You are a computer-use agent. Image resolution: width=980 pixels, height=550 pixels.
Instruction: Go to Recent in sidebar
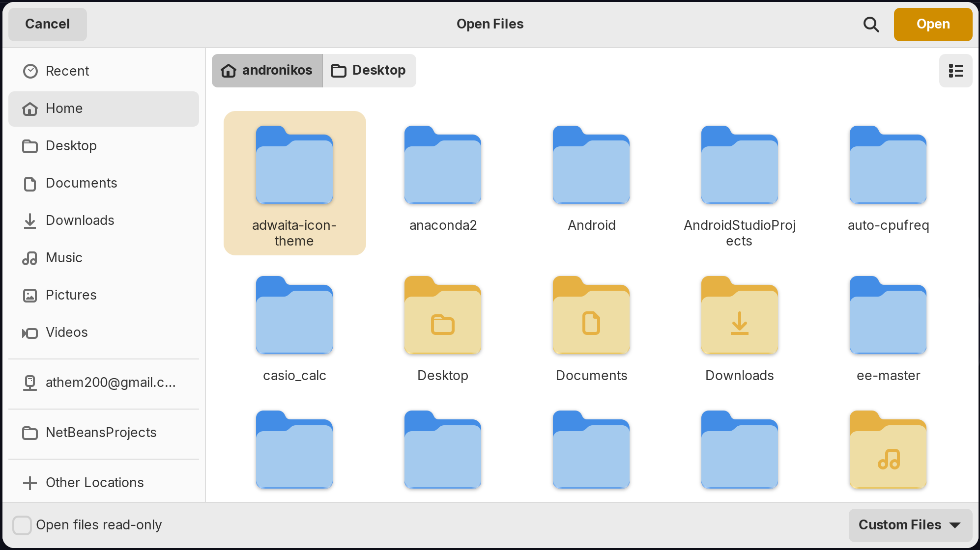pos(67,71)
